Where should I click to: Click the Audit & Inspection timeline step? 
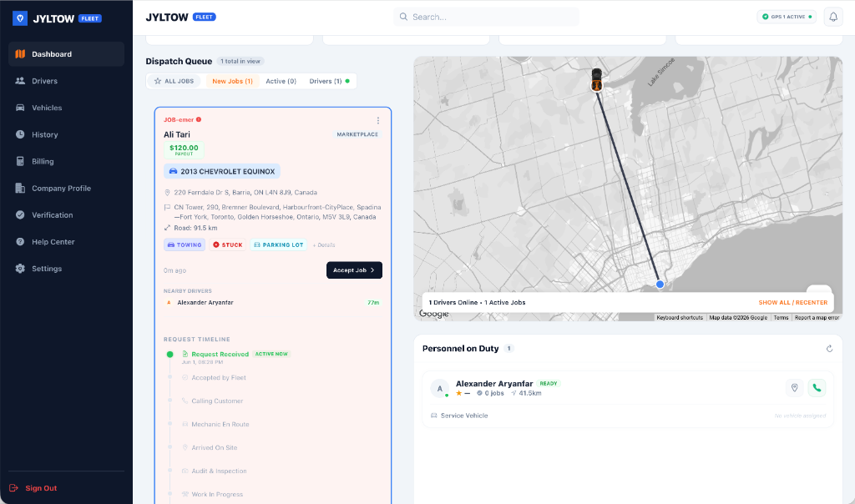(220, 471)
